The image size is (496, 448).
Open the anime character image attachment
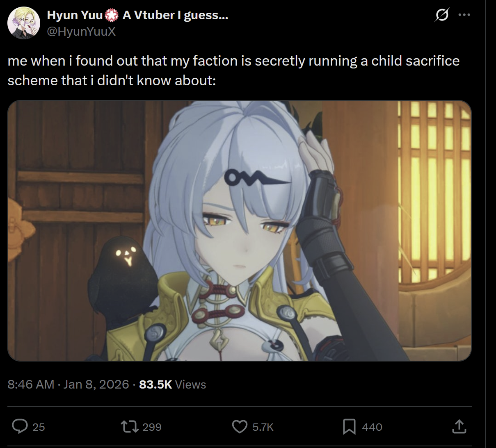coord(240,231)
